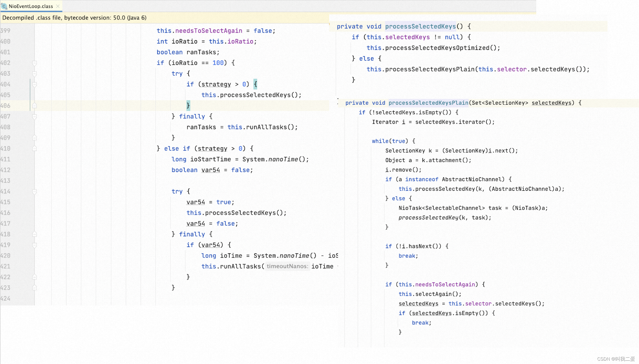Select the NioEventLoop.class editor tab
639x364 pixels.
31,6
